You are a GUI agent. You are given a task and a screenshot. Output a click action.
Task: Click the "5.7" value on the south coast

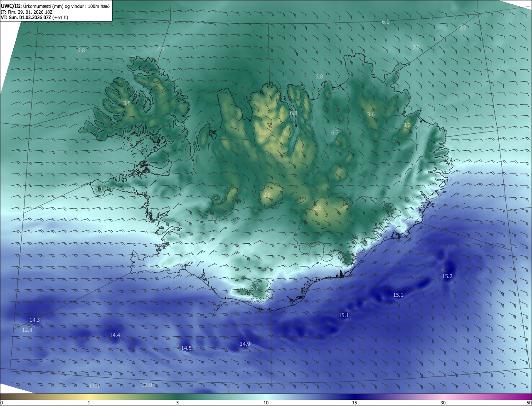(x=254, y=288)
